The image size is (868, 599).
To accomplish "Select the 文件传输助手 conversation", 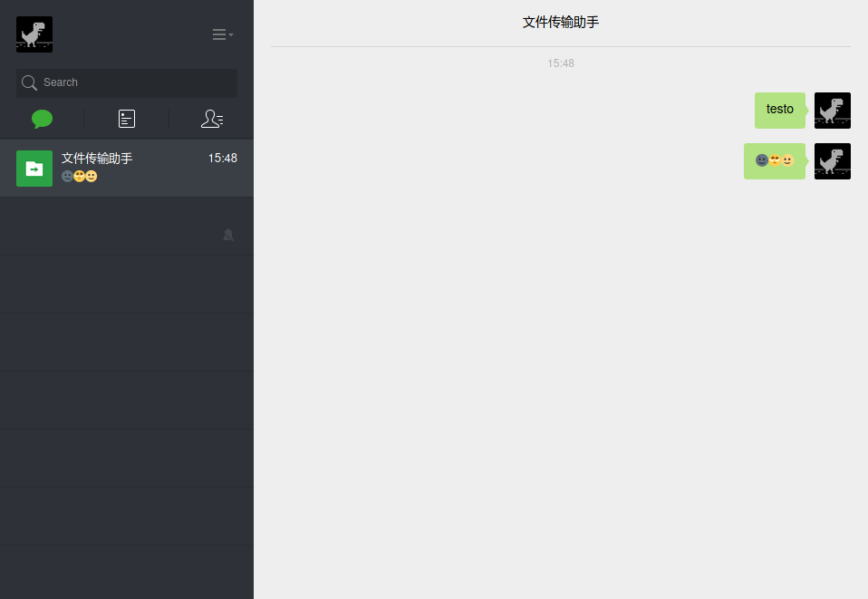I will pyautogui.click(x=127, y=168).
